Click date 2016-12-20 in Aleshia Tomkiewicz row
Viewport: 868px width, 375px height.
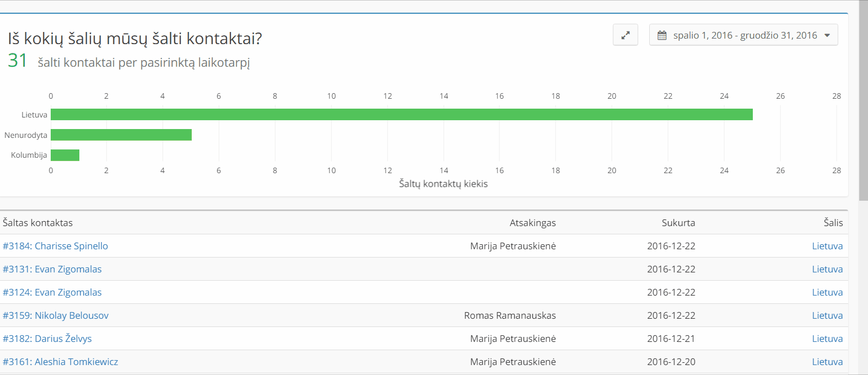[x=671, y=362]
